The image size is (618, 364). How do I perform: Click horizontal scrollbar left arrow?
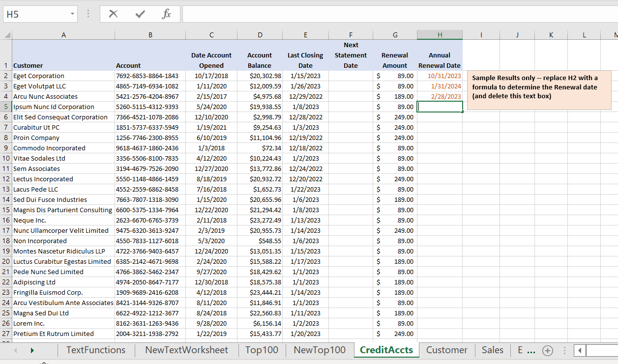click(580, 350)
